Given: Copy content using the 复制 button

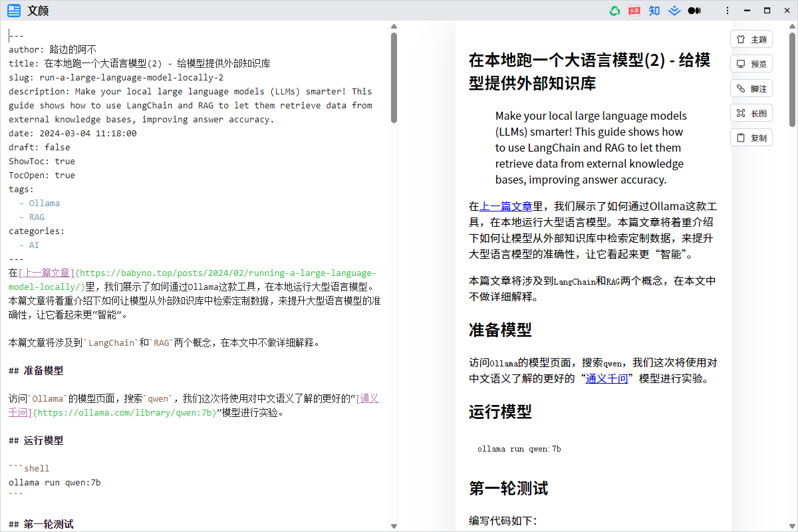Looking at the screenshot, I should click(751, 137).
